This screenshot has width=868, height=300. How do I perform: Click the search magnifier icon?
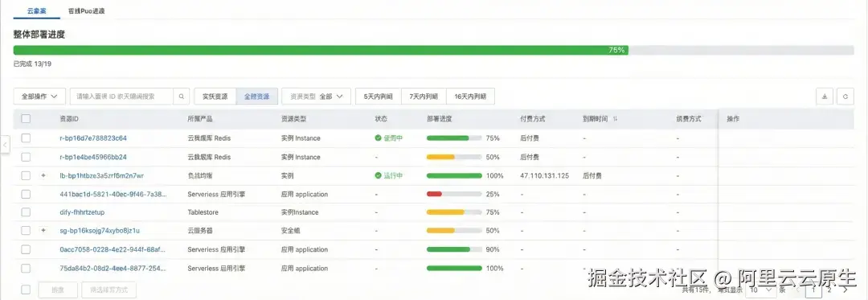click(x=182, y=97)
